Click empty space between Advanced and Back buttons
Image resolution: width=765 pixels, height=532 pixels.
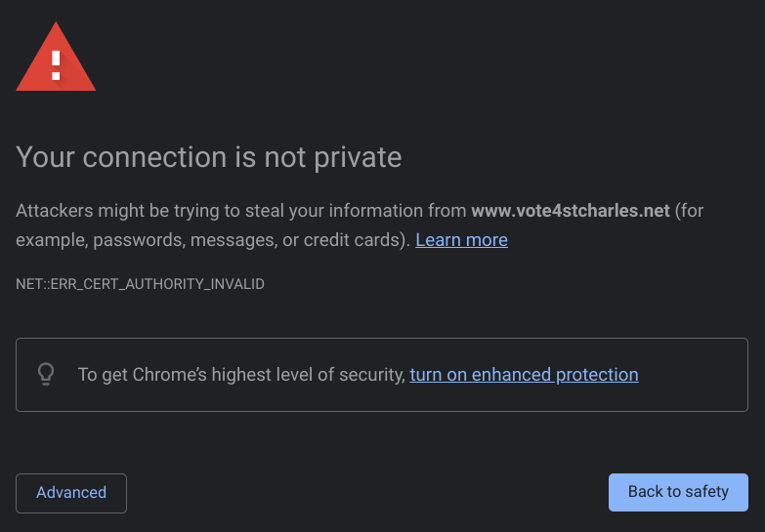click(x=366, y=492)
